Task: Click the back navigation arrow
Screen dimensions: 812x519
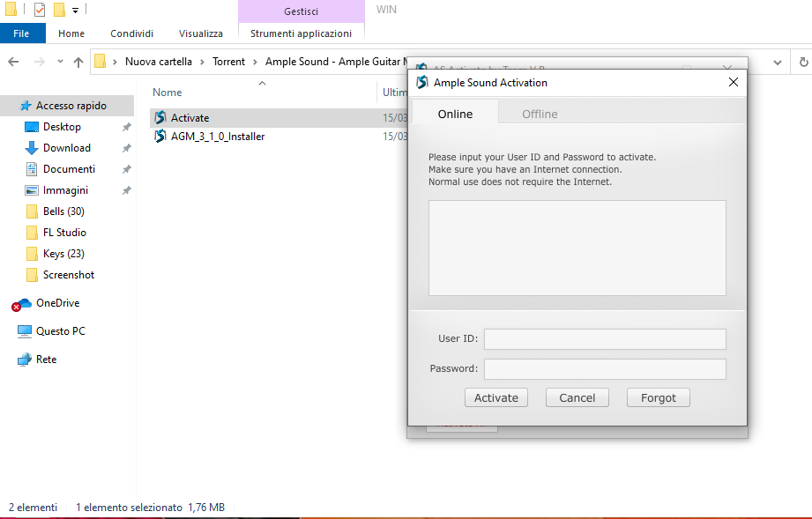Action: pyautogui.click(x=13, y=62)
